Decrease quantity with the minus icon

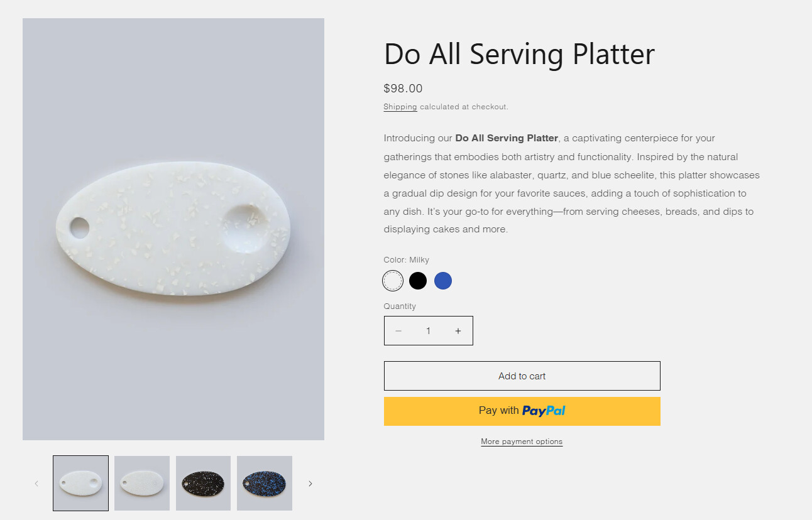[x=398, y=331]
